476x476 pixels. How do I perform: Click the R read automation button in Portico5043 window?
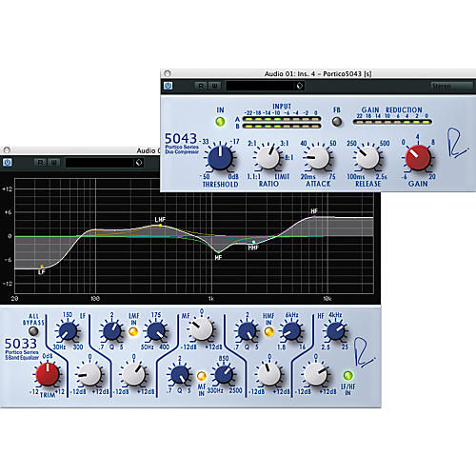[x=201, y=86]
